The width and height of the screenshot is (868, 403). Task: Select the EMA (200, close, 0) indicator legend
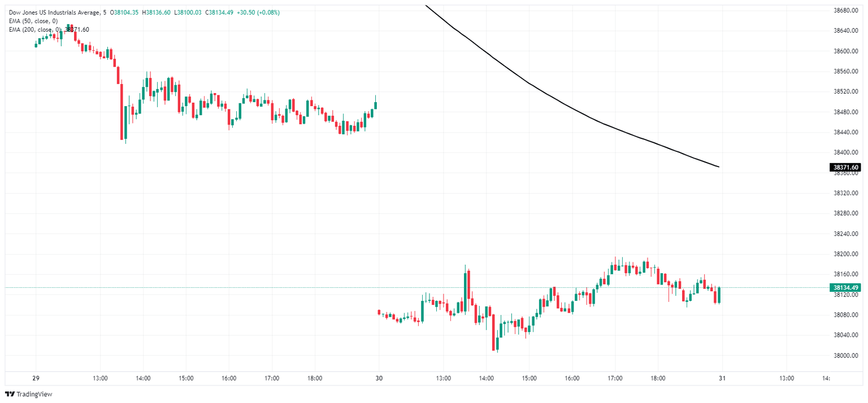tap(34, 29)
